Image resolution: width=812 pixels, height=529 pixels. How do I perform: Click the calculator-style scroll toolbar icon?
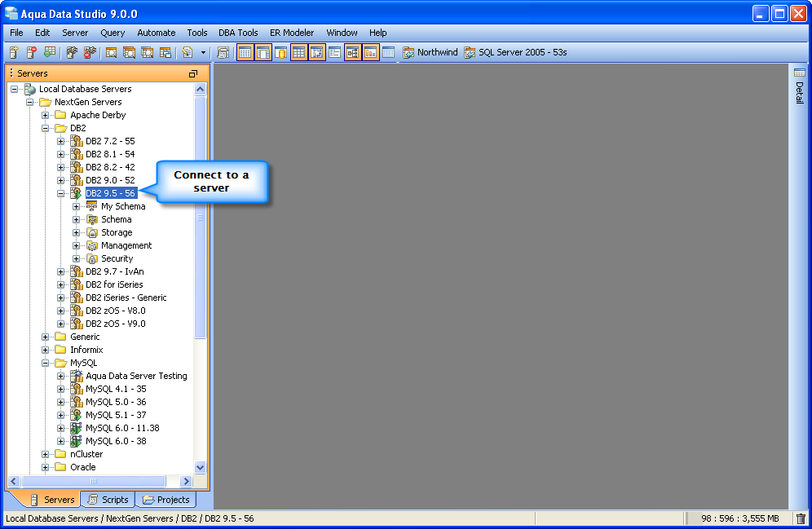(223, 52)
